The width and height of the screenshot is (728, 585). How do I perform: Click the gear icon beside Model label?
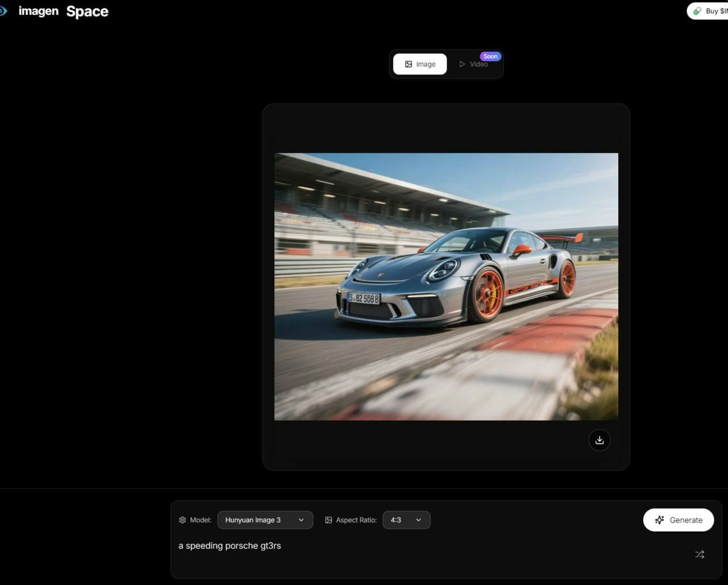[x=183, y=520]
